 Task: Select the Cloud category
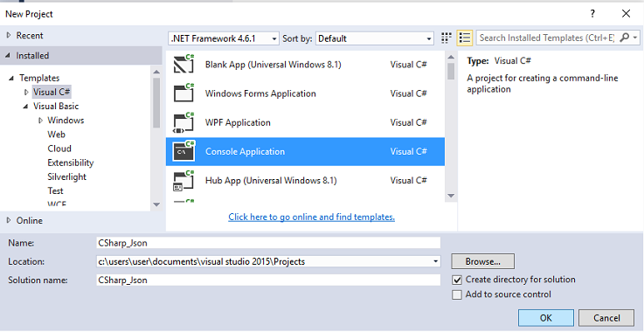59,149
